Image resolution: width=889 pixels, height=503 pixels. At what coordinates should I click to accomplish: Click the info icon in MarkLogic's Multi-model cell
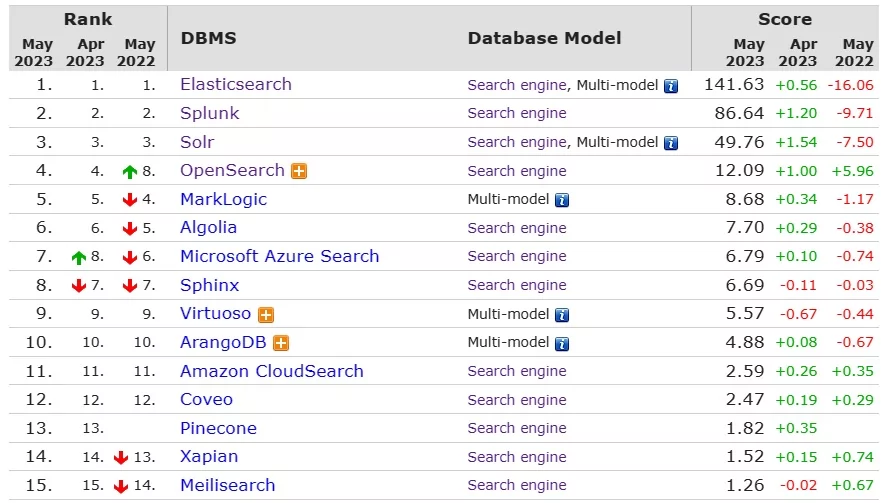(x=562, y=200)
